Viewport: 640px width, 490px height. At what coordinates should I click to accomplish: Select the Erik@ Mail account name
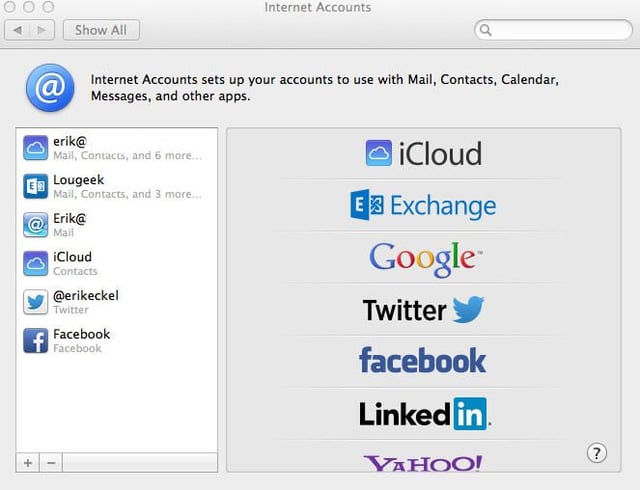70,218
